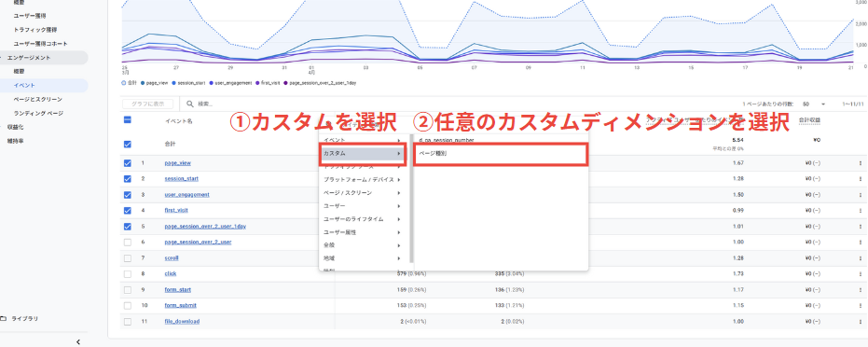Expand the プラットフォーム / デバイス submenu
The image size is (868, 347).
click(x=363, y=180)
